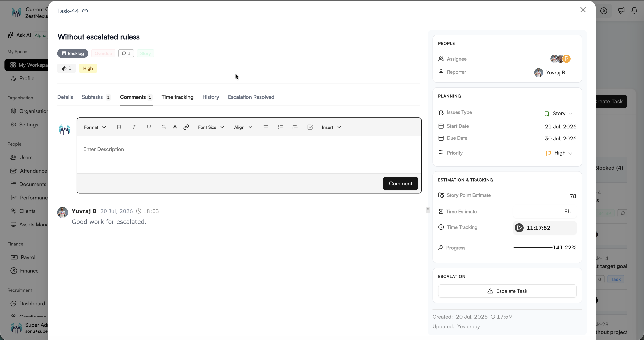Switch to the History tab
This screenshot has height=340, width=644.
pos(211,97)
